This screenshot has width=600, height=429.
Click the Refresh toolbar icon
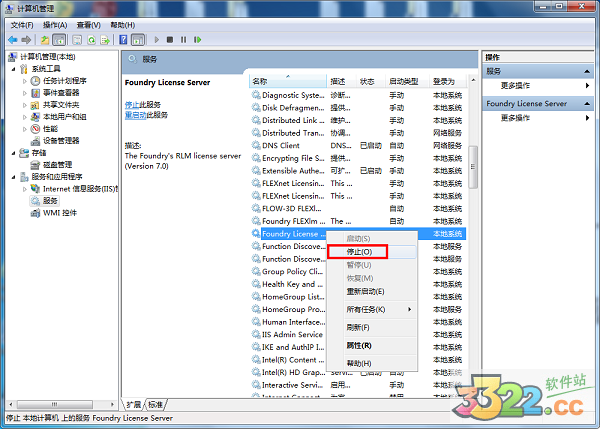point(91,40)
